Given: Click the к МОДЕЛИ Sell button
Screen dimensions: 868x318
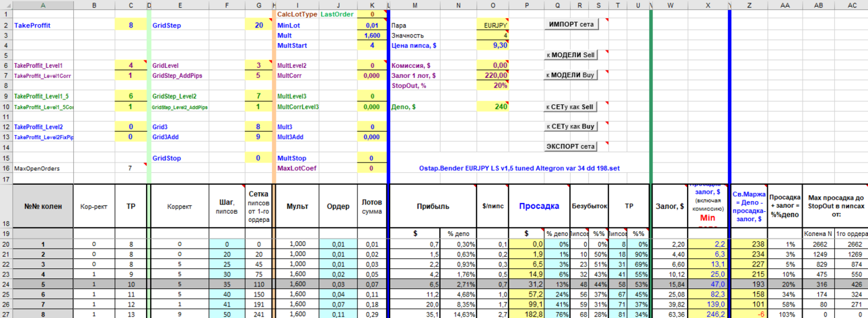Looking at the screenshot, I should (x=571, y=55).
